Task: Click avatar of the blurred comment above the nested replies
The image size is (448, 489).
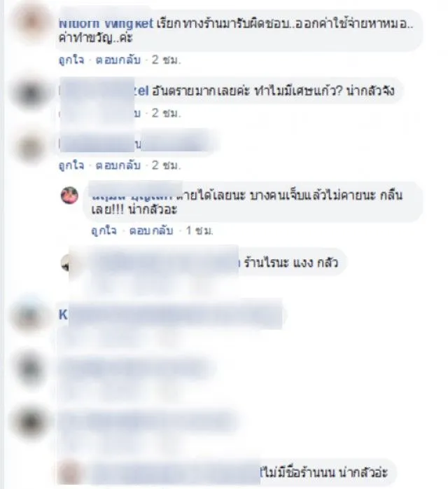Action: click(30, 149)
